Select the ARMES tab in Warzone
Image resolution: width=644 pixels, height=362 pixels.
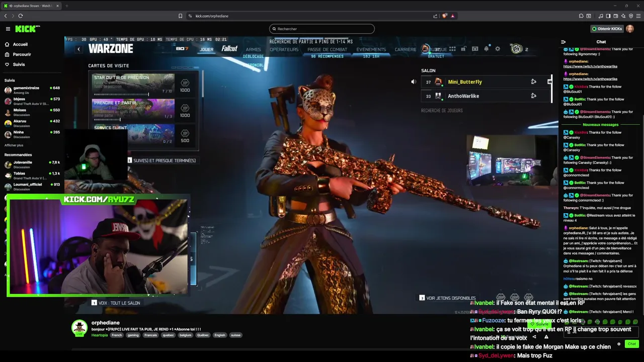pos(253,49)
